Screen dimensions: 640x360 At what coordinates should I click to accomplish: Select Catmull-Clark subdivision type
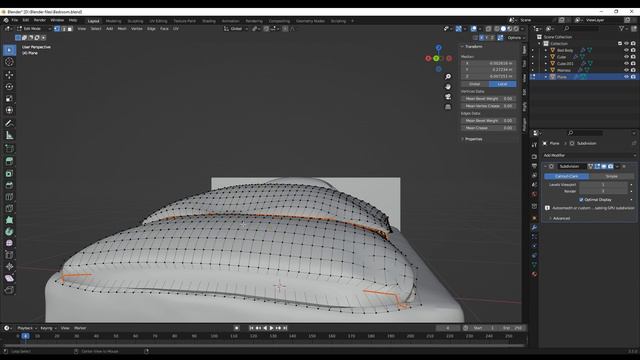coord(567,176)
